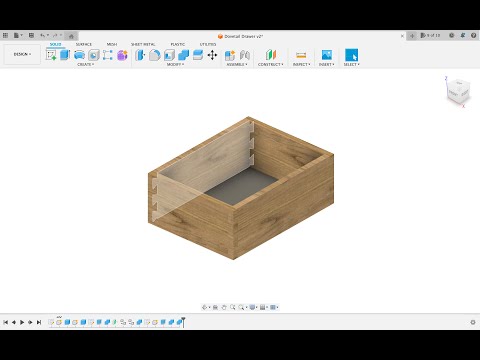This screenshot has width=480, height=360.
Task: Open the Design workspace dropdown
Action: coord(22,54)
